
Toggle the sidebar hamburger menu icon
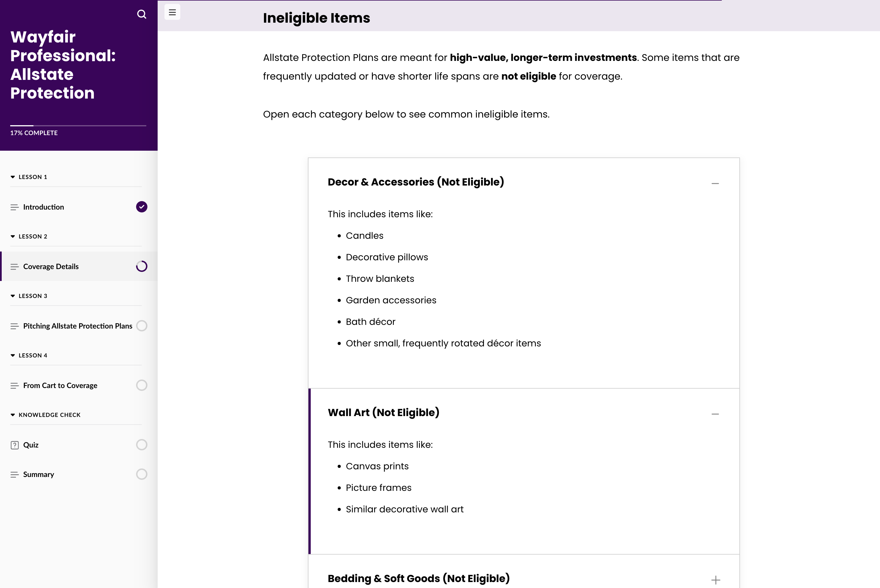pos(172,12)
